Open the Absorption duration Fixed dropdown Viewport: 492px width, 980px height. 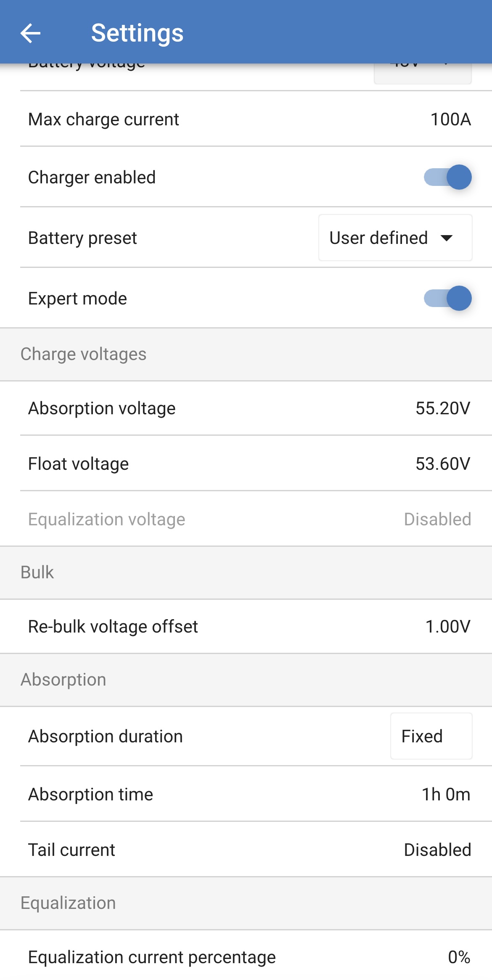click(x=431, y=736)
